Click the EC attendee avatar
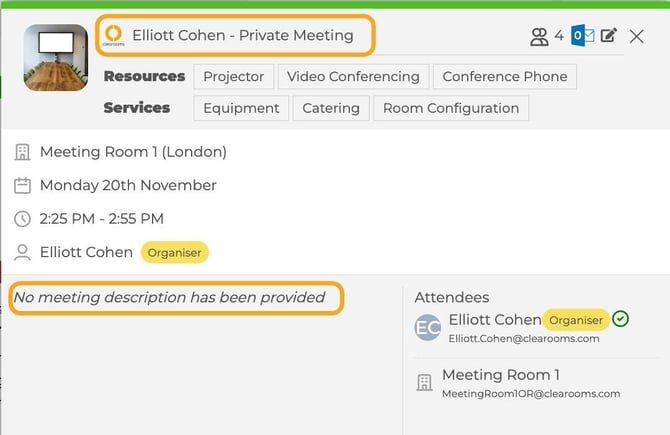 pos(428,327)
